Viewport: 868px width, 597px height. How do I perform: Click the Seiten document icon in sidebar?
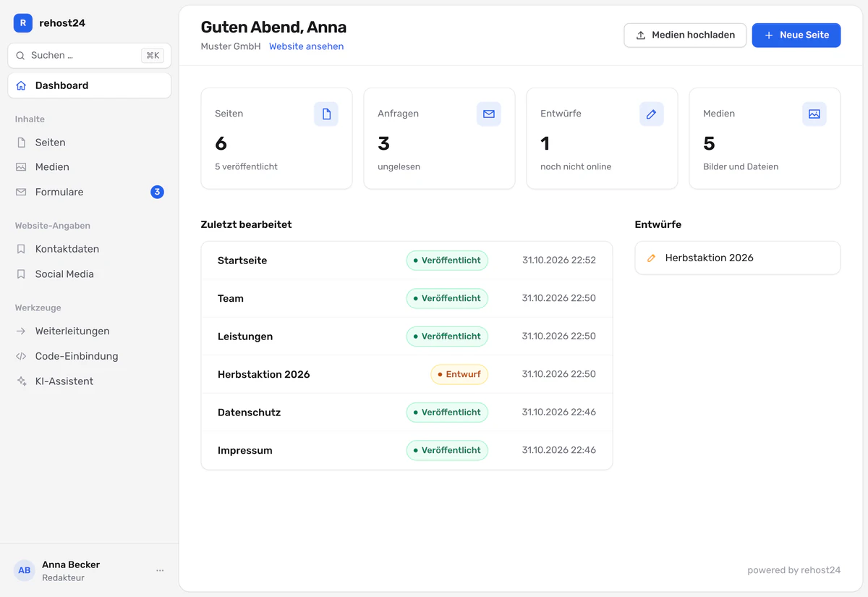(21, 143)
